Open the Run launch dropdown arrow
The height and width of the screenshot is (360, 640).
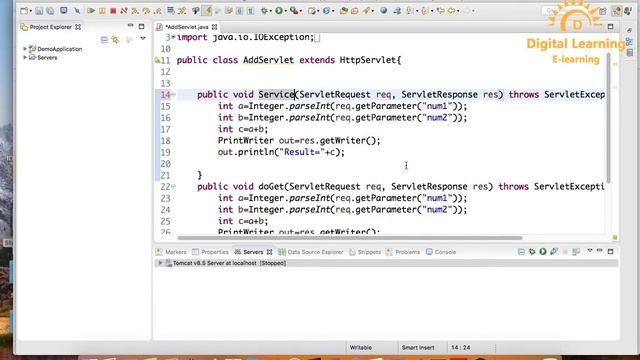tap(286, 11)
